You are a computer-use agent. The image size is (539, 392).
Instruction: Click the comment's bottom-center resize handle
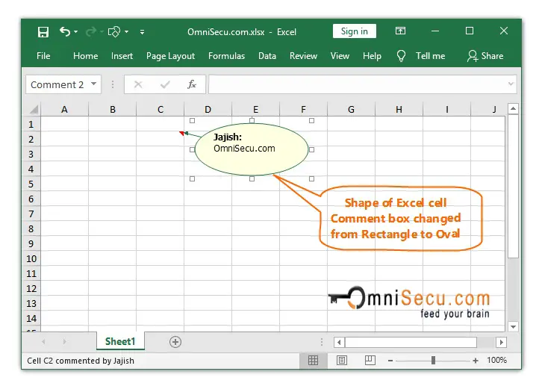[x=252, y=178]
